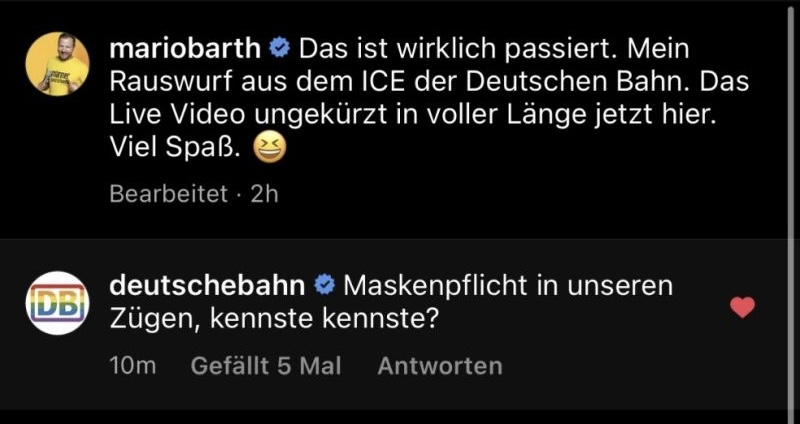Image resolution: width=800 pixels, height=424 pixels.
Task: Open the rainbow DB logo avatar
Action: pyautogui.click(x=57, y=303)
